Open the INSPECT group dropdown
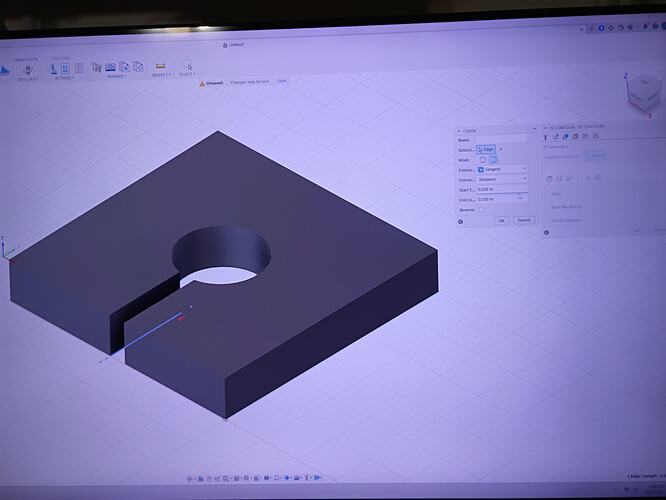 point(161,75)
